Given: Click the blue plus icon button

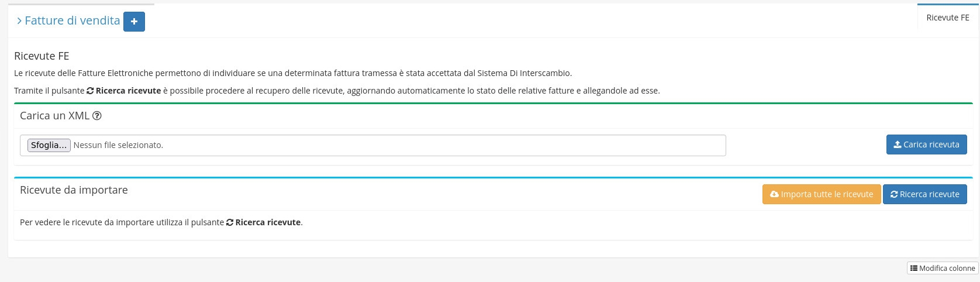Looking at the screenshot, I should coord(134,22).
